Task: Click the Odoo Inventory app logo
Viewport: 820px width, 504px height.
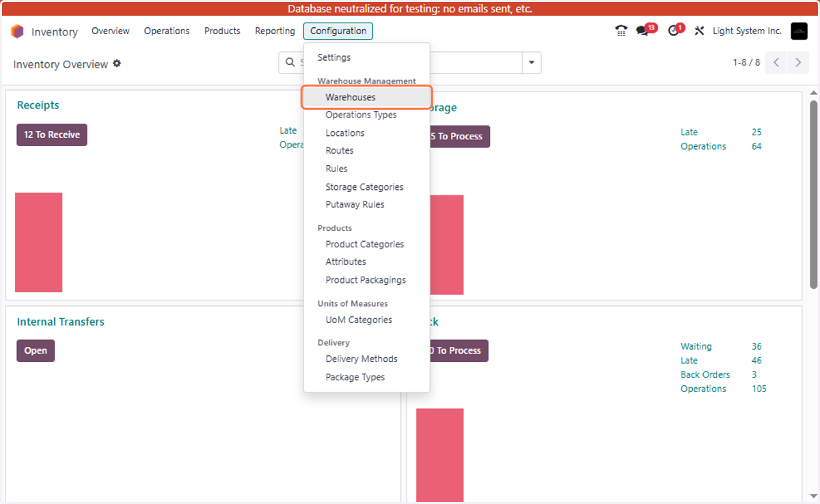Action: pyautogui.click(x=17, y=31)
